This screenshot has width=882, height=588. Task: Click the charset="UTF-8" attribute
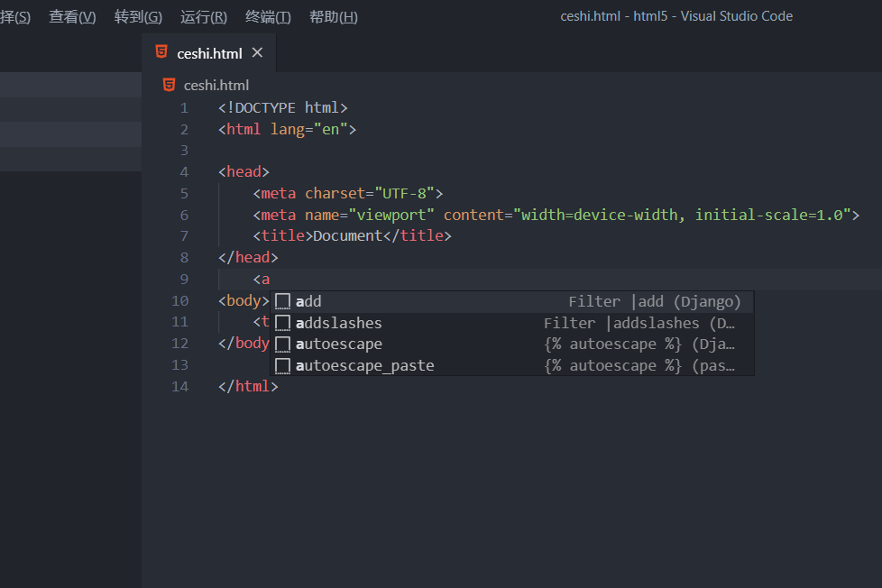tap(370, 194)
